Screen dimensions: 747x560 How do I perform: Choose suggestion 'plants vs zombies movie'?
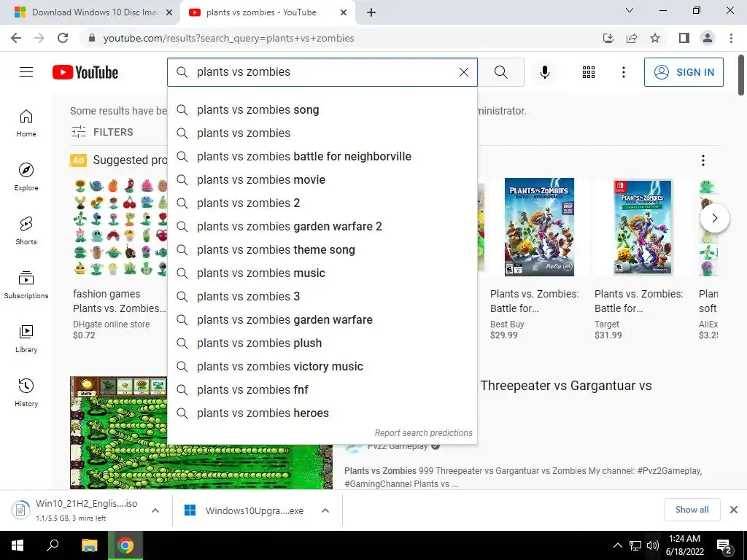click(322, 179)
